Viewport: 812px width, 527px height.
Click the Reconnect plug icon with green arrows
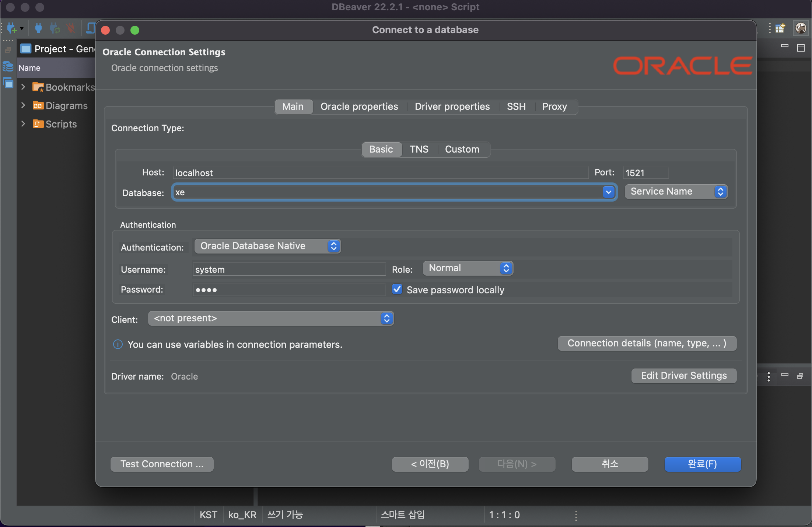tap(55, 28)
